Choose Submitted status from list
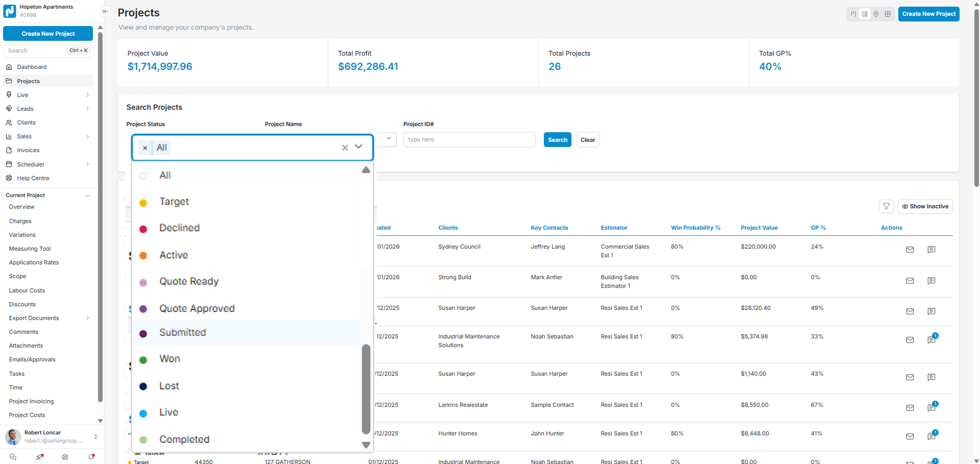The height and width of the screenshot is (464, 980). 183,332
